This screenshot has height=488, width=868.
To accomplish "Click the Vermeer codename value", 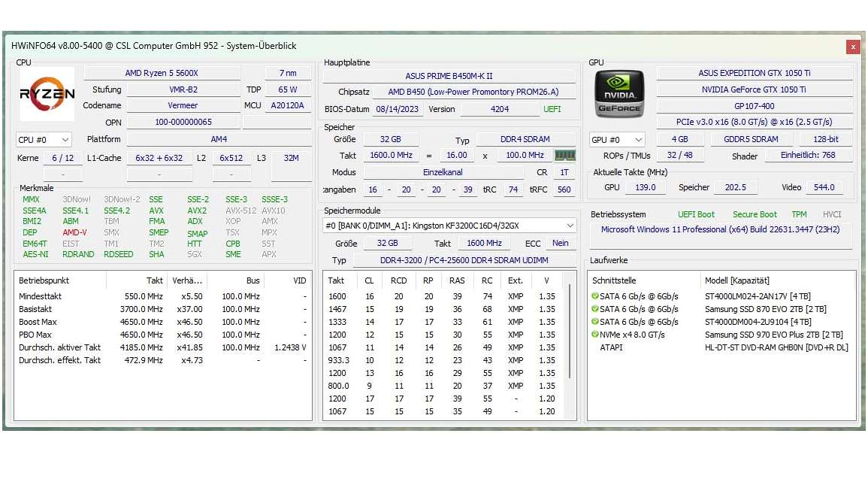I will point(183,105).
